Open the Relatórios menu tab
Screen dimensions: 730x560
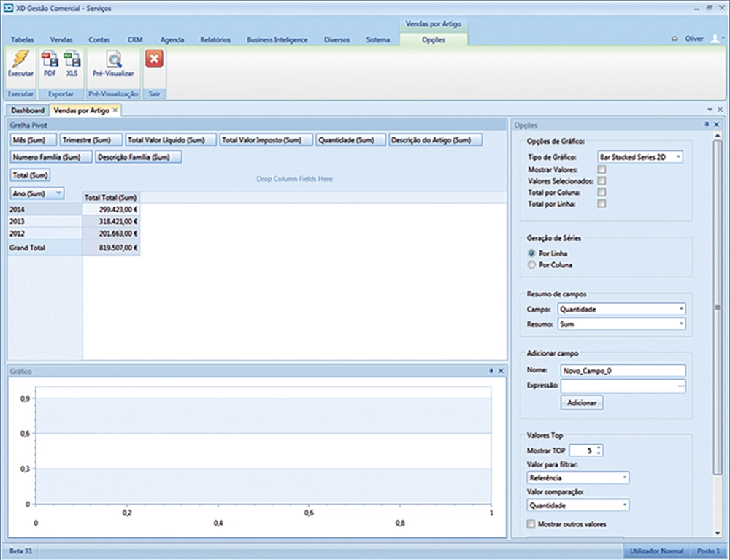coord(215,39)
